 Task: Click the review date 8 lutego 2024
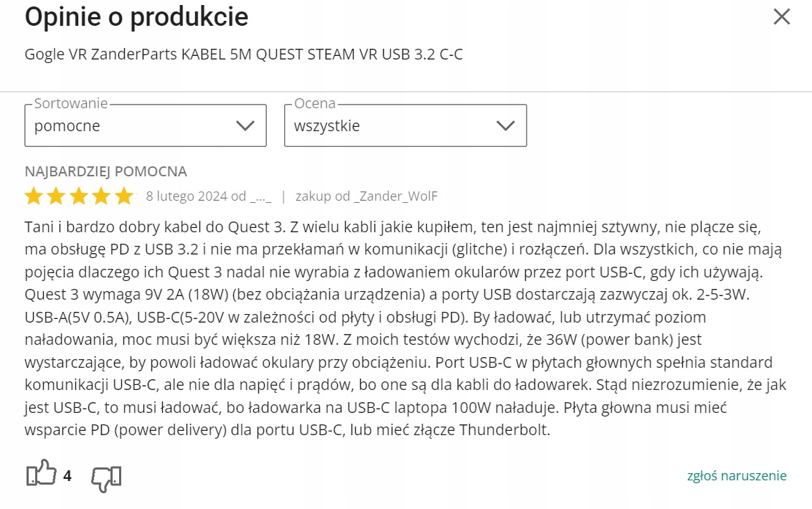coord(187,196)
